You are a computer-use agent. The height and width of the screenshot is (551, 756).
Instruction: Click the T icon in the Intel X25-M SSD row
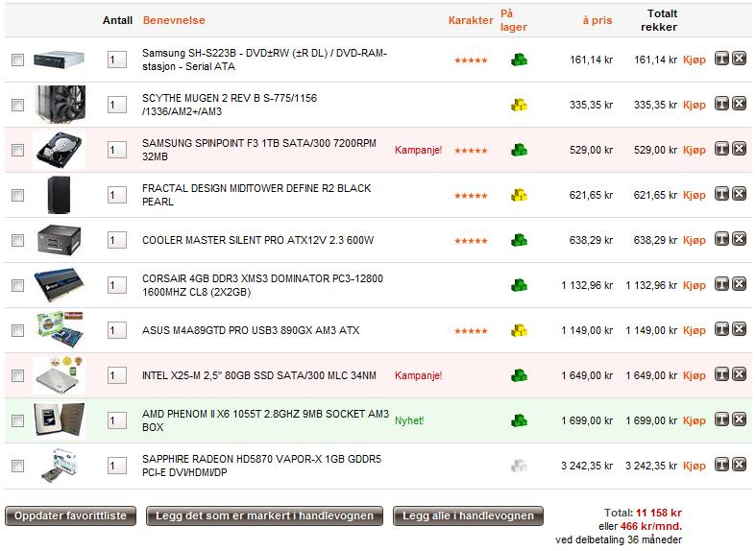point(721,374)
